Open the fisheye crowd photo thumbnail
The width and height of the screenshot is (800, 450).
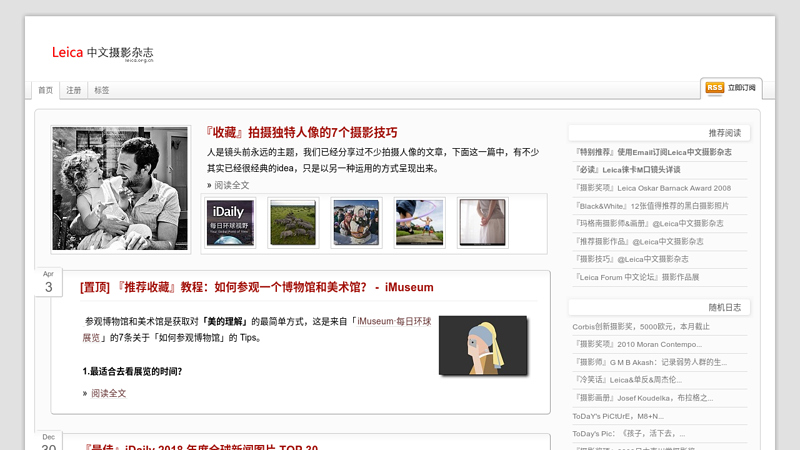pos(356,222)
